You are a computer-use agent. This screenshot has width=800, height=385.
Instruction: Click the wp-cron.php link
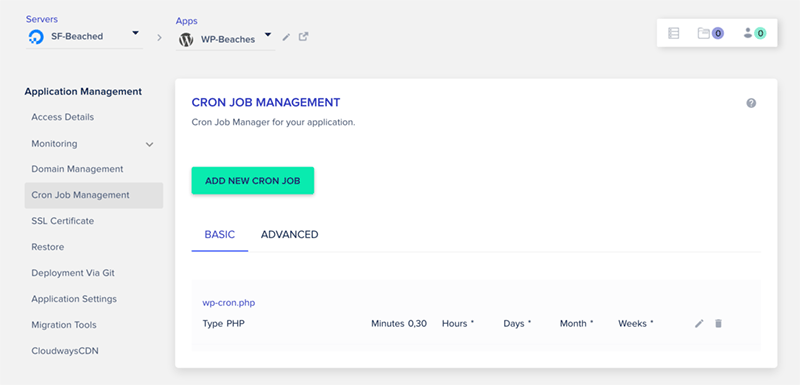click(x=229, y=303)
